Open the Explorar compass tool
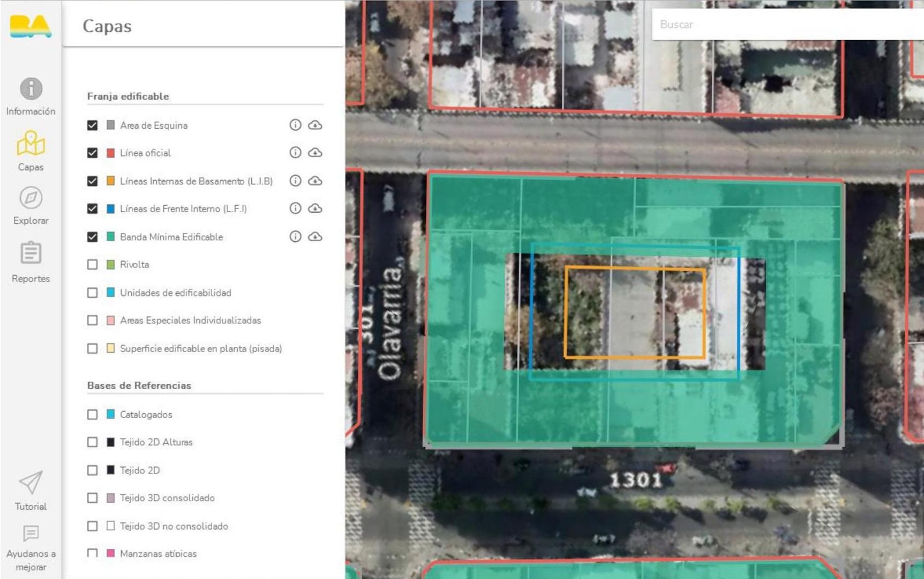924x579 pixels. click(x=31, y=198)
